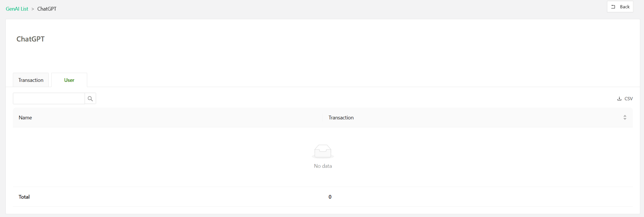Click the ChatGPT page heading
The image size is (644, 217).
31,39
